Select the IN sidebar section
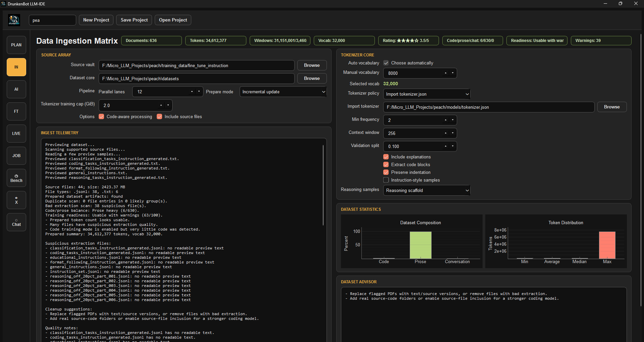The height and width of the screenshot is (342, 644). (16, 67)
